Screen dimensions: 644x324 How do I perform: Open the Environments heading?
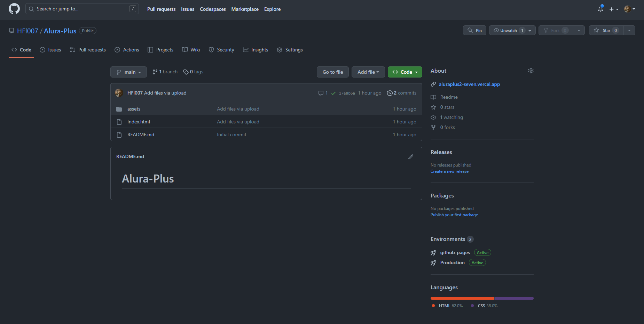click(x=452, y=239)
